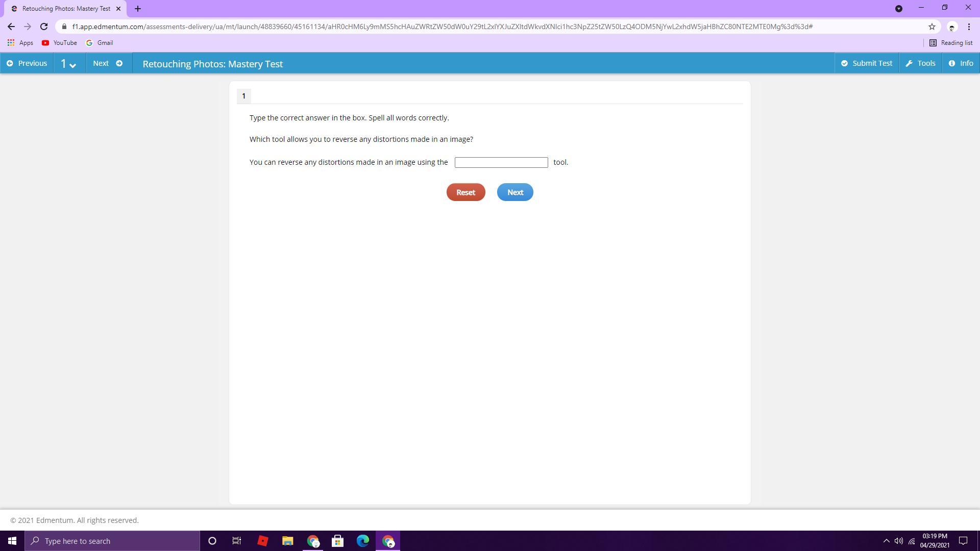Close the Retouching Photos tab
Screen dimensions: 980x551
[118, 9]
